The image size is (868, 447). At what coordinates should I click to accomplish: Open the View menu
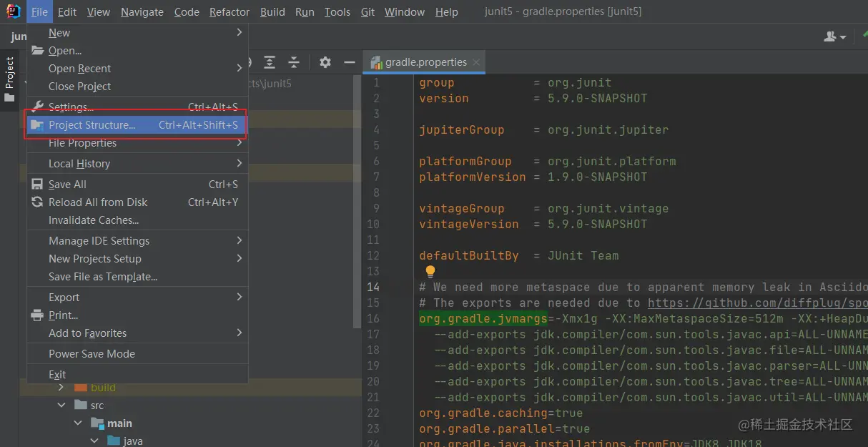point(99,11)
